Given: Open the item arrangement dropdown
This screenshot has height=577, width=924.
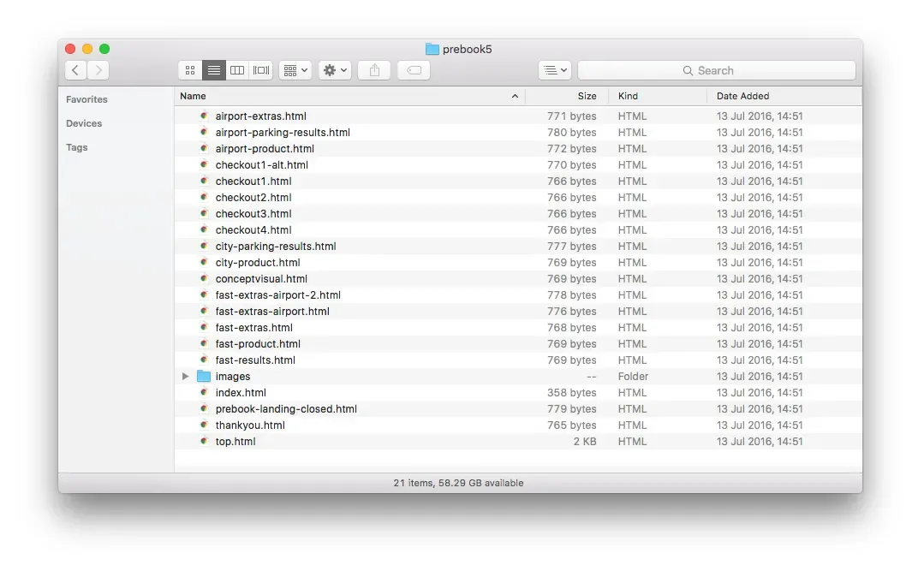Looking at the screenshot, I should click(295, 70).
